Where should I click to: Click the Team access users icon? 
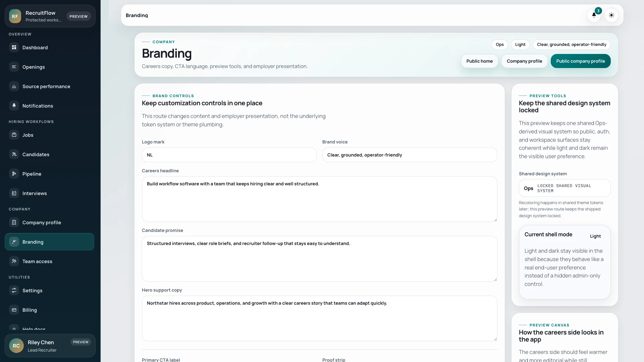tap(14, 261)
